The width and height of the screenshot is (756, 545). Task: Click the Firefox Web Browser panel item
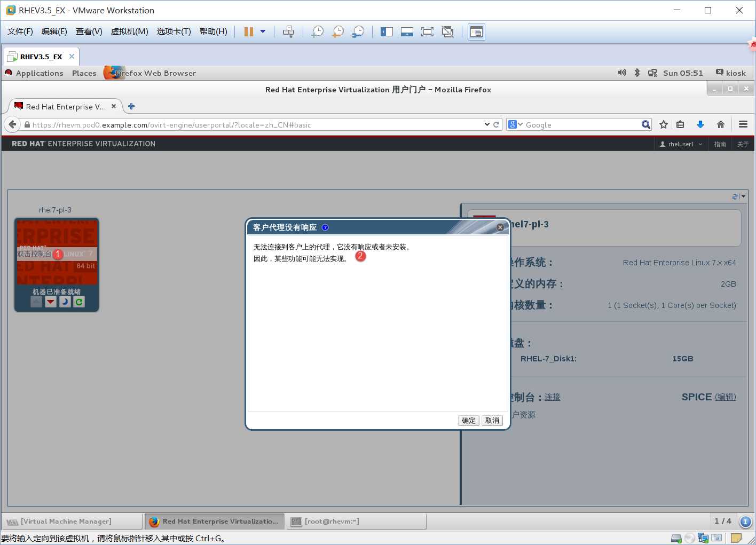151,73
